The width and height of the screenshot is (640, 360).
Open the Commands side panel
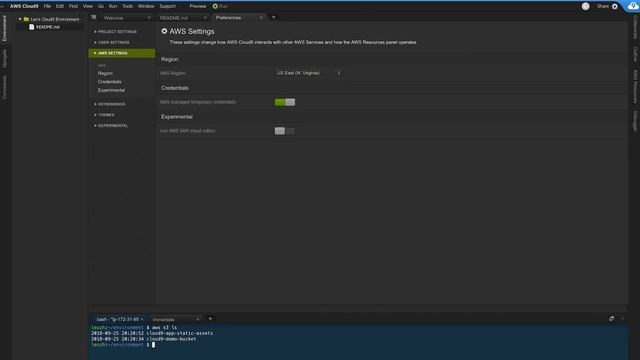point(4,87)
